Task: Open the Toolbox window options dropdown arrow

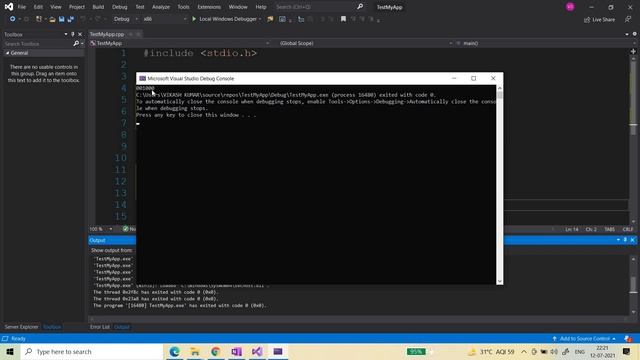Action: tap(66, 34)
